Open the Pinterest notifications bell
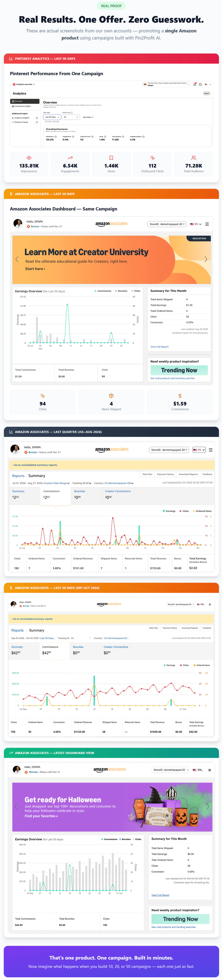222x980 pixels. click(x=195, y=84)
